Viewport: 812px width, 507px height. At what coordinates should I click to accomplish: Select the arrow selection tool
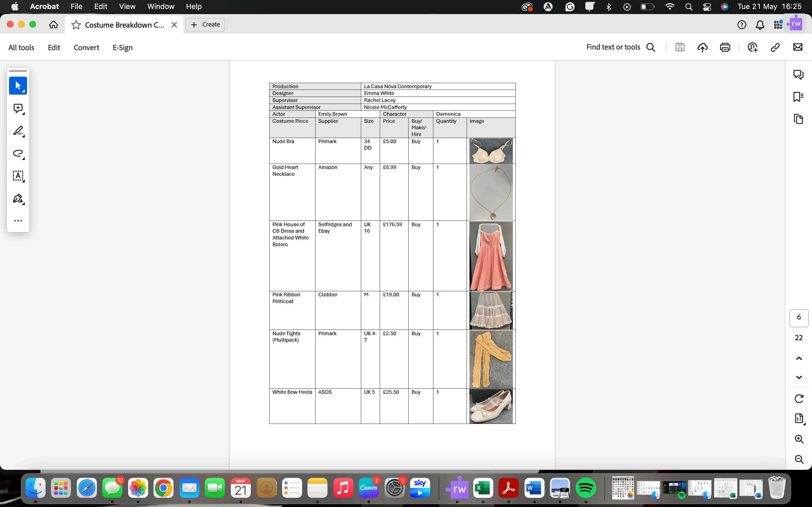[x=18, y=86]
